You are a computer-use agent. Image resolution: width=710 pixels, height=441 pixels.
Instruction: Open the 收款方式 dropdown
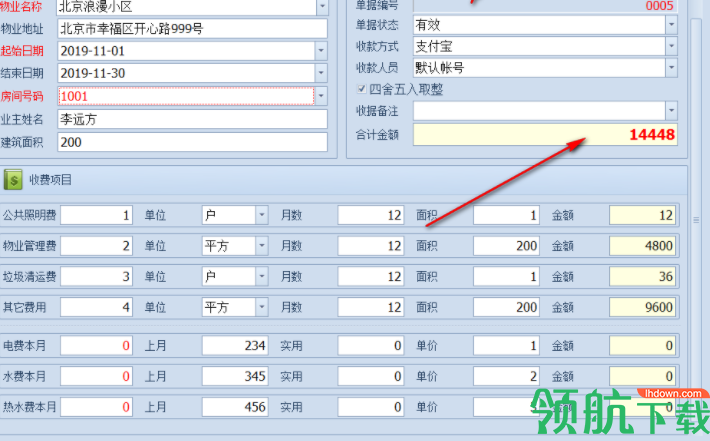(672, 46)
